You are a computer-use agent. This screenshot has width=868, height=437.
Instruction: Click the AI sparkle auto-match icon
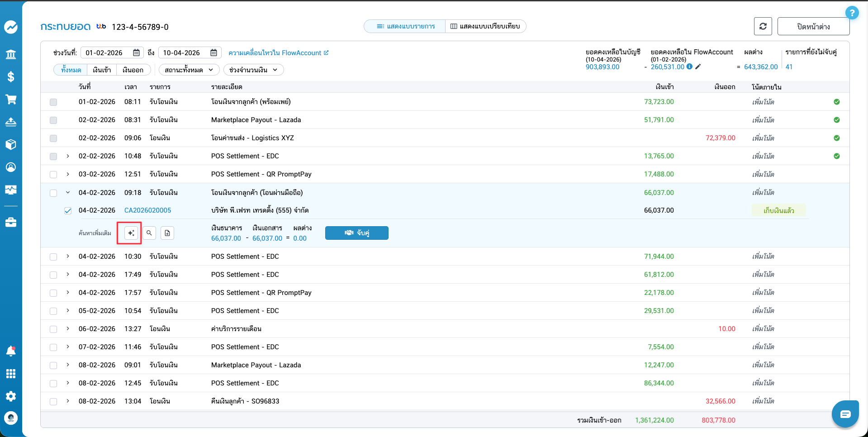[131, 233]
